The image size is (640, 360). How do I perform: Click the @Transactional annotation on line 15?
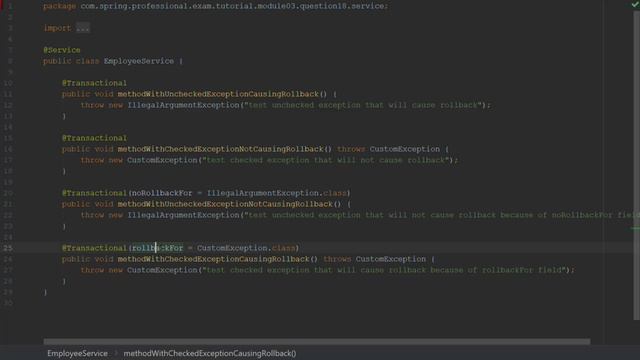click(x=94, y=138)
